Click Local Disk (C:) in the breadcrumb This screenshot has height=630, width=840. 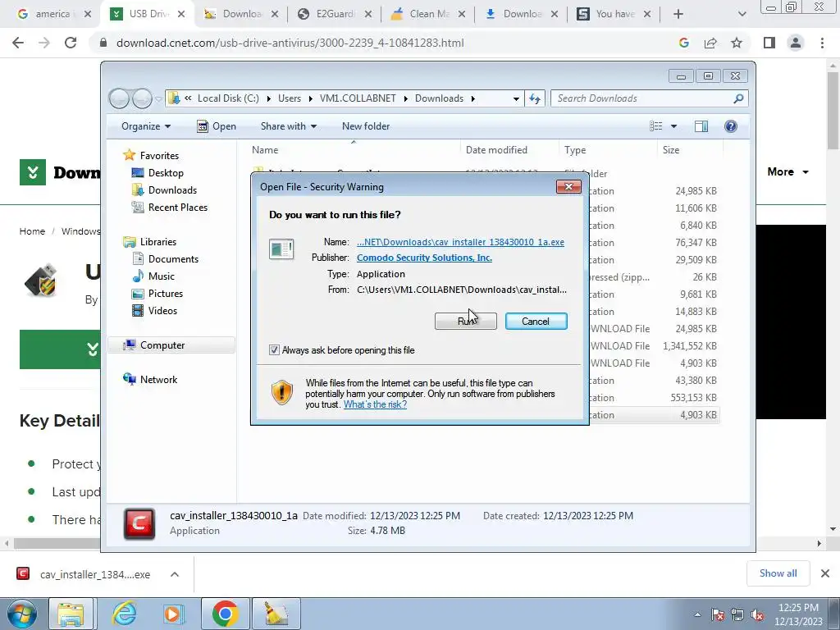coord(228,98)
